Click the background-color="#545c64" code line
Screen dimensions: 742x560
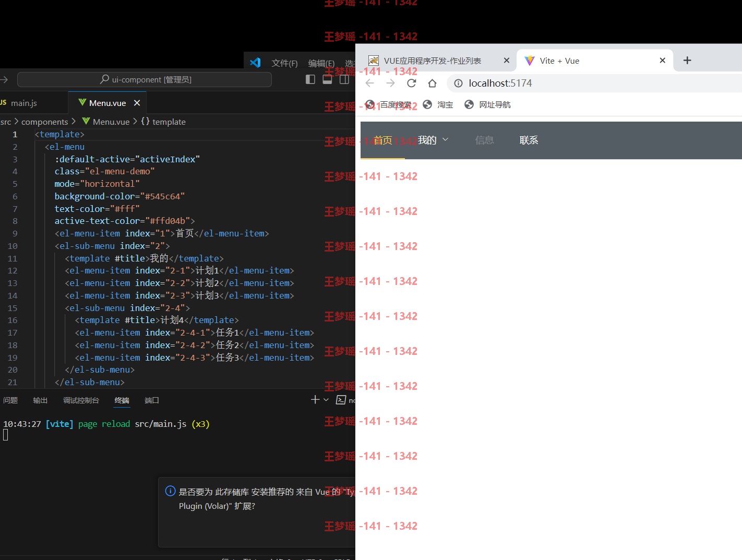(x=119, y=196)
